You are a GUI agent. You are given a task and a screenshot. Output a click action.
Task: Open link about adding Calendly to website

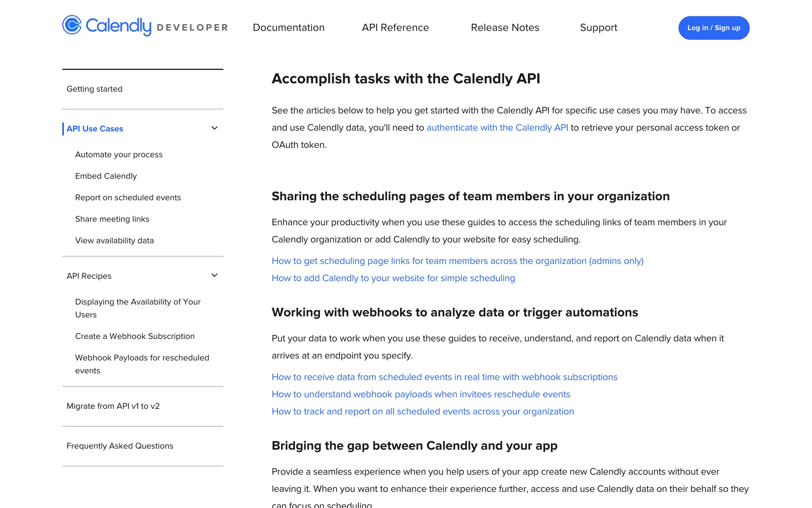coord(393,278)
